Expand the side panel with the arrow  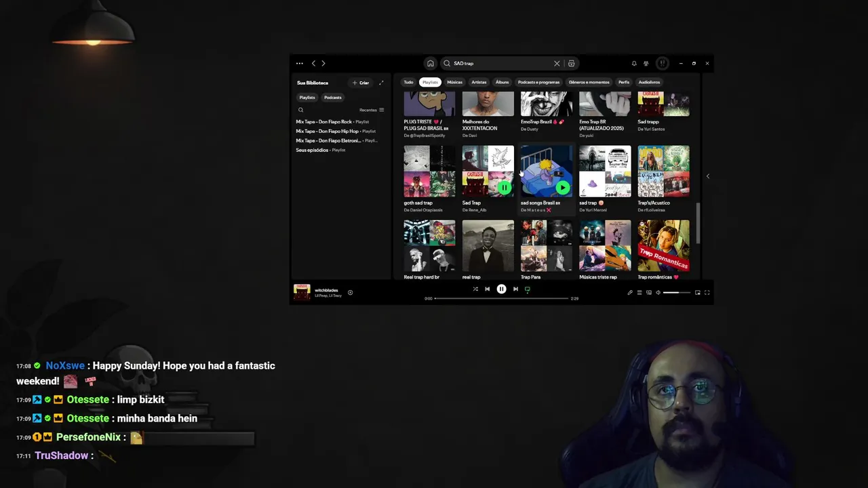coord(707,176)
